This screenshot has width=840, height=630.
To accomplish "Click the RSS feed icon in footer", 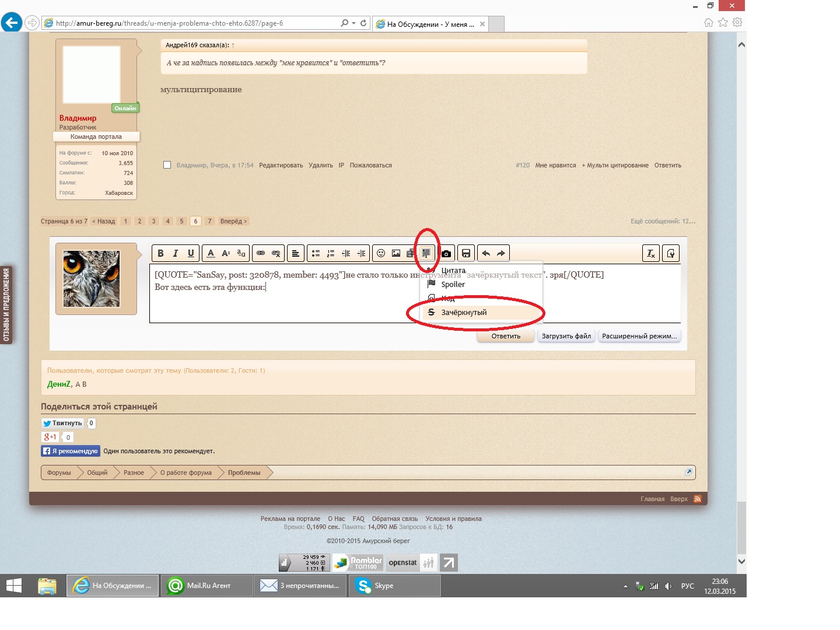I will point(697,499).
